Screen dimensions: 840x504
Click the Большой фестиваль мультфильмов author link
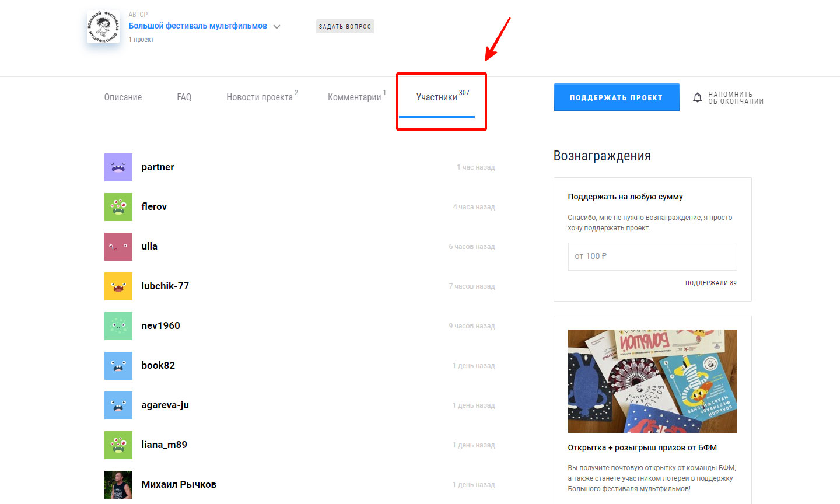click(198, 26)
